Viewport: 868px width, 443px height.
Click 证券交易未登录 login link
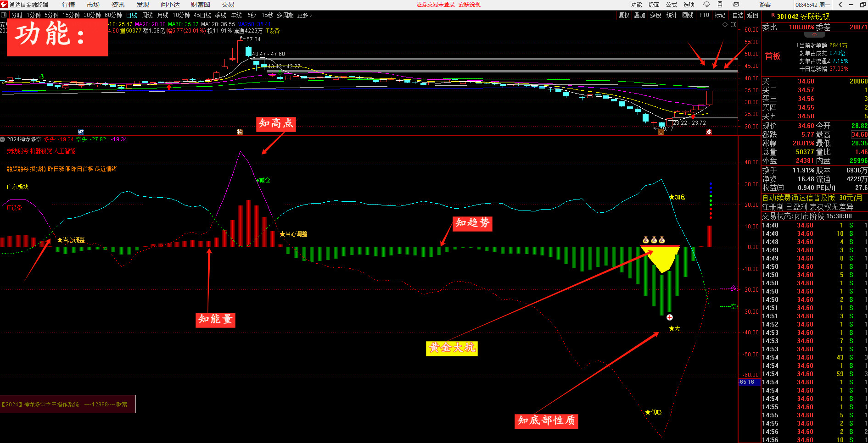(436, 5)
